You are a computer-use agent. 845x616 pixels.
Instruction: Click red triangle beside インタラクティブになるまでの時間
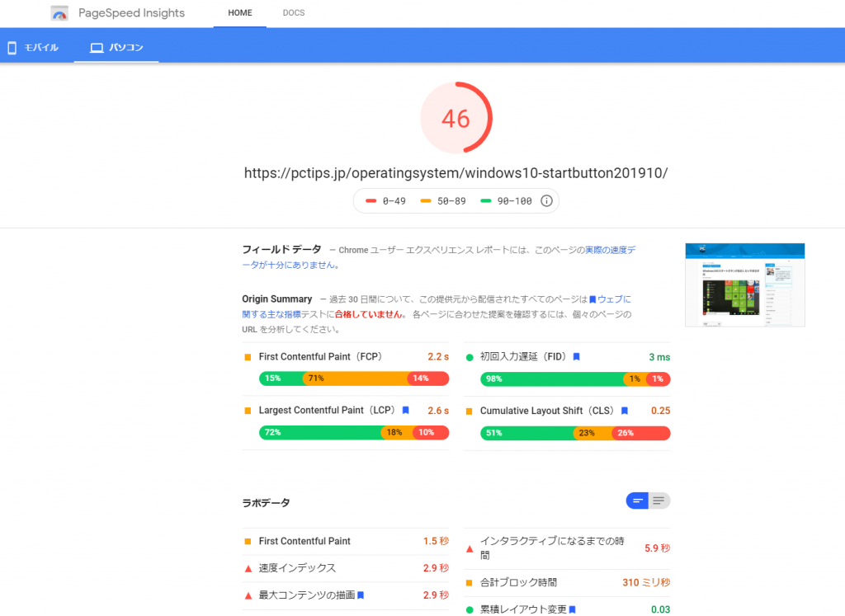(470, 548)
